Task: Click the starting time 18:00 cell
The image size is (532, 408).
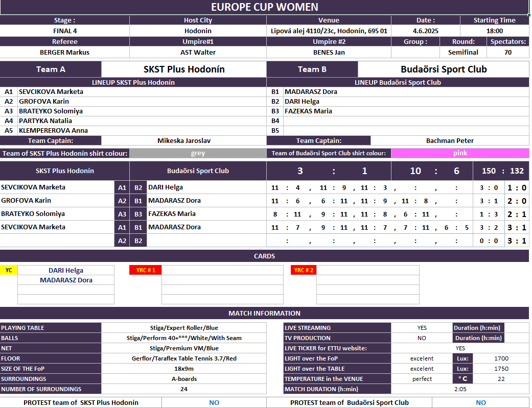Action: pyautogui.click(x=494, y=31)
